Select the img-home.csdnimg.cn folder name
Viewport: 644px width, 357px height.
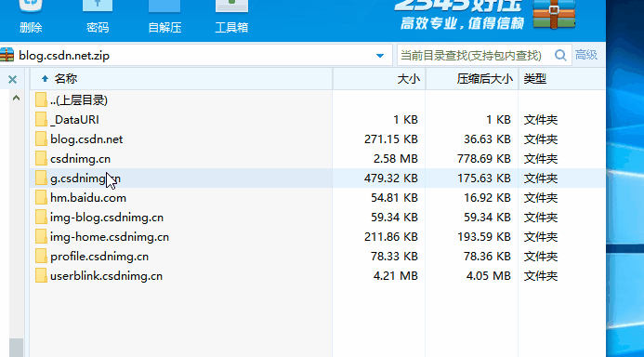110,237
